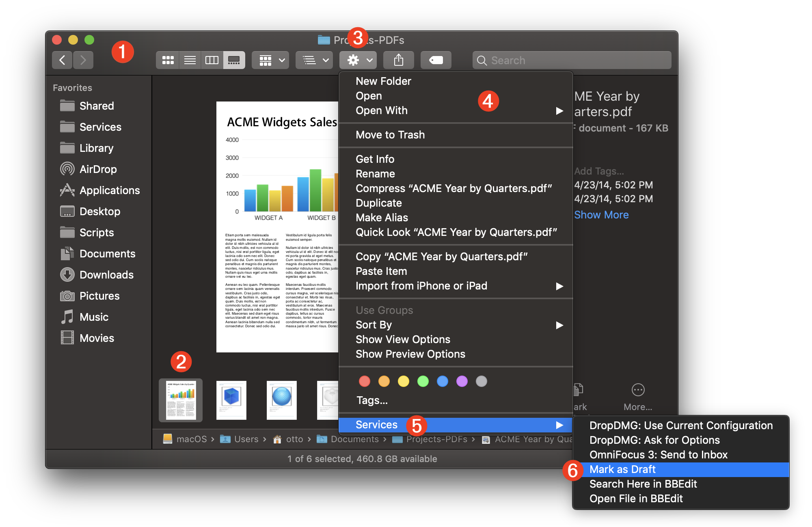
Task: Choose Show Preview Options
Action: tap(456, 354)
